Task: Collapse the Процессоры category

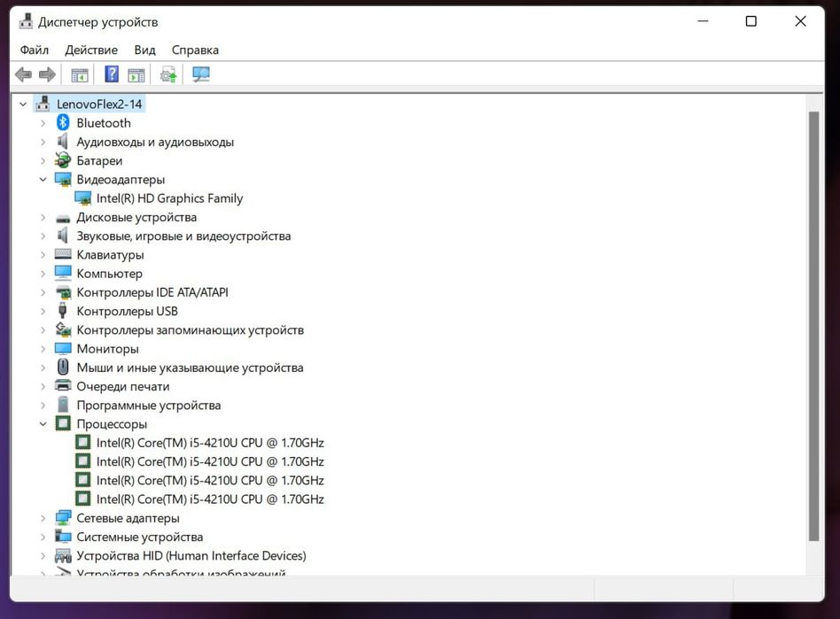Action: [43, 423]
